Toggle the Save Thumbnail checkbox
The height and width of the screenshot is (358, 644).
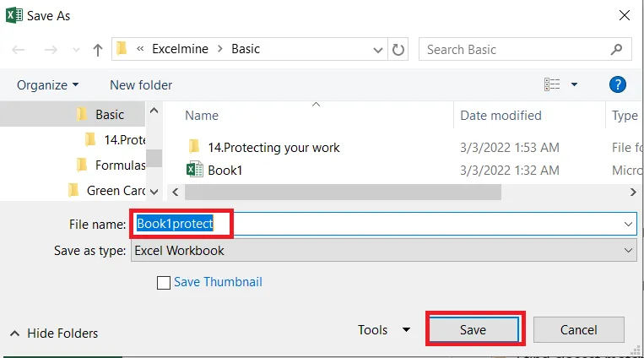pyautogui.click(x=164, y=283)
